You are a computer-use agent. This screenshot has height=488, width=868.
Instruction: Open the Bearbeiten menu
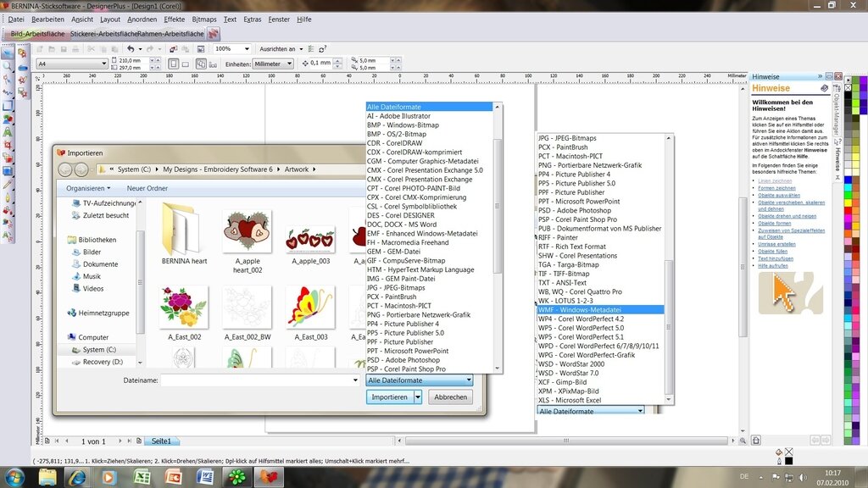click(47, 19)
